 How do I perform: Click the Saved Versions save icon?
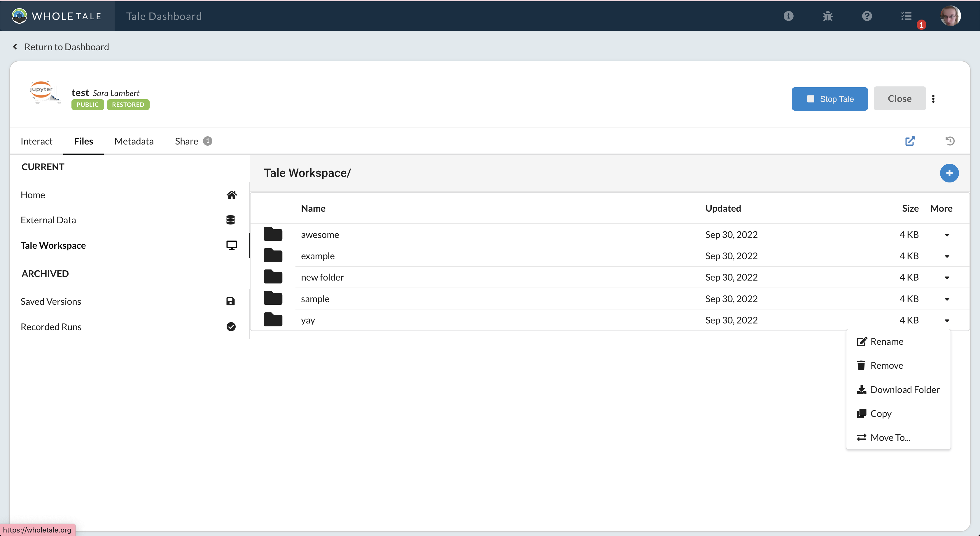(230, 301)
